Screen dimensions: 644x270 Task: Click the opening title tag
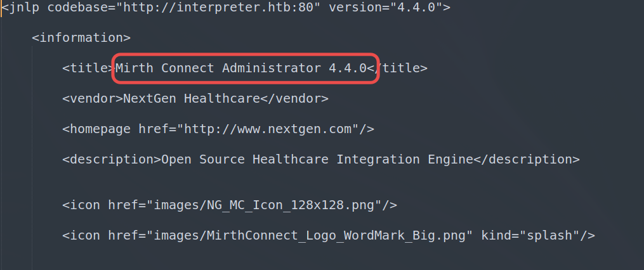(89, 68)
